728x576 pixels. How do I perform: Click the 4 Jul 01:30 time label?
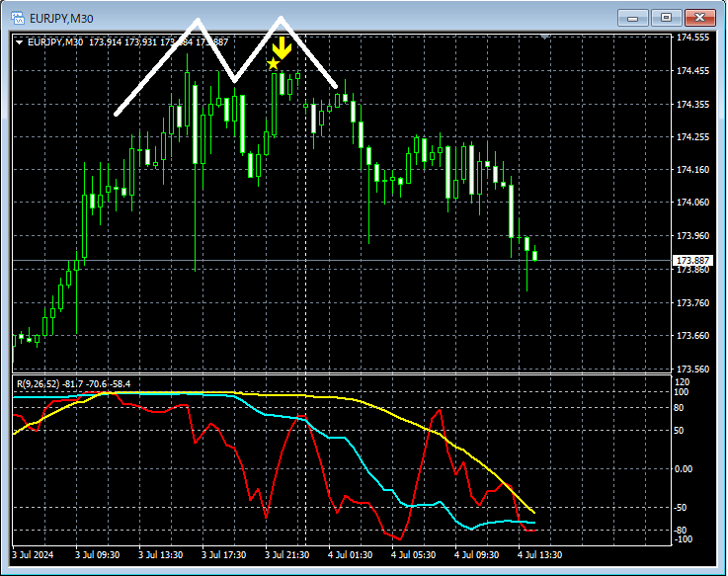tap(350, 554)
